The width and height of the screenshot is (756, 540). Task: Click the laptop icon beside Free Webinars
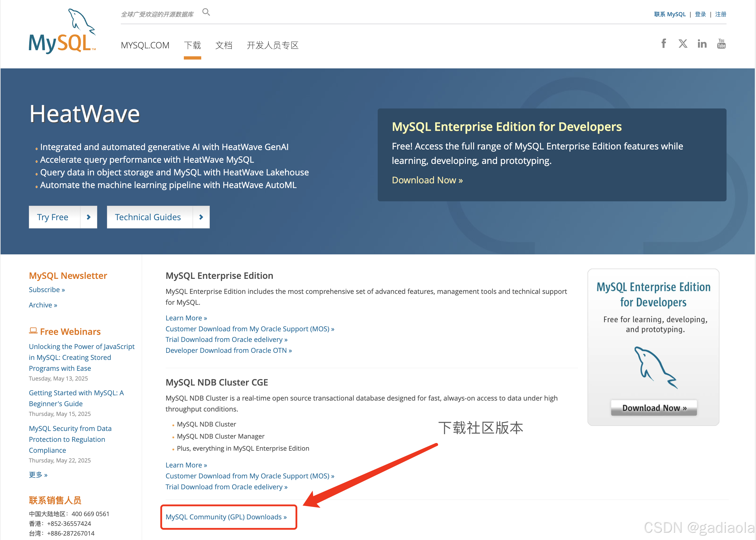click(x=33, y=331)
